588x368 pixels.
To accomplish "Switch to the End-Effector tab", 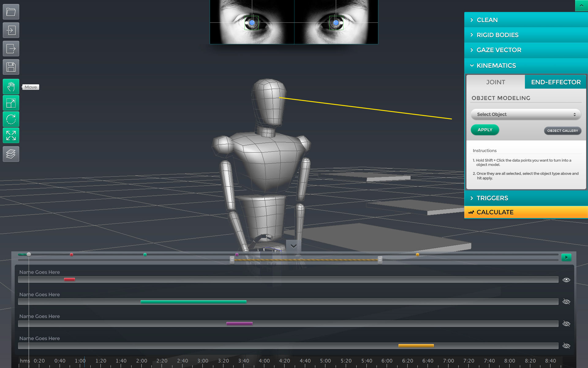I will [556, 82].
